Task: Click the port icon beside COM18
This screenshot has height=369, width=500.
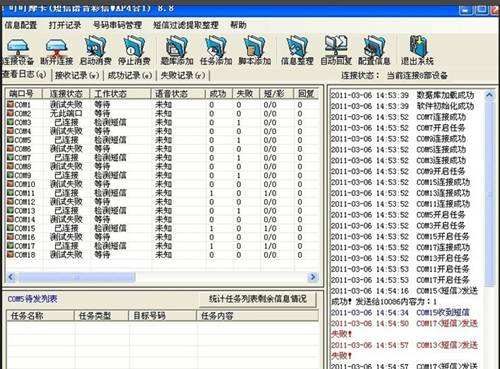Action: (x=10, y=255)
